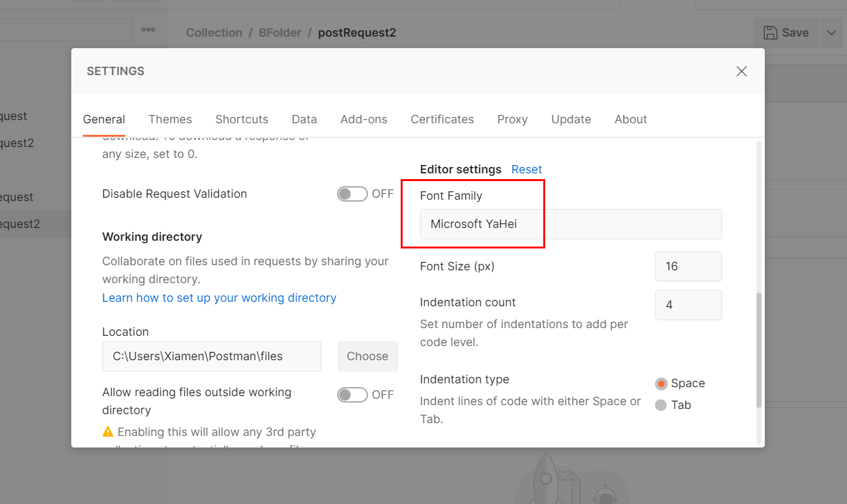The width and height of the screenshot is (847, 504).
Task: Click postRequest2 in the breadcrumb
Action: pyautogui.click(x=357, y=33)
